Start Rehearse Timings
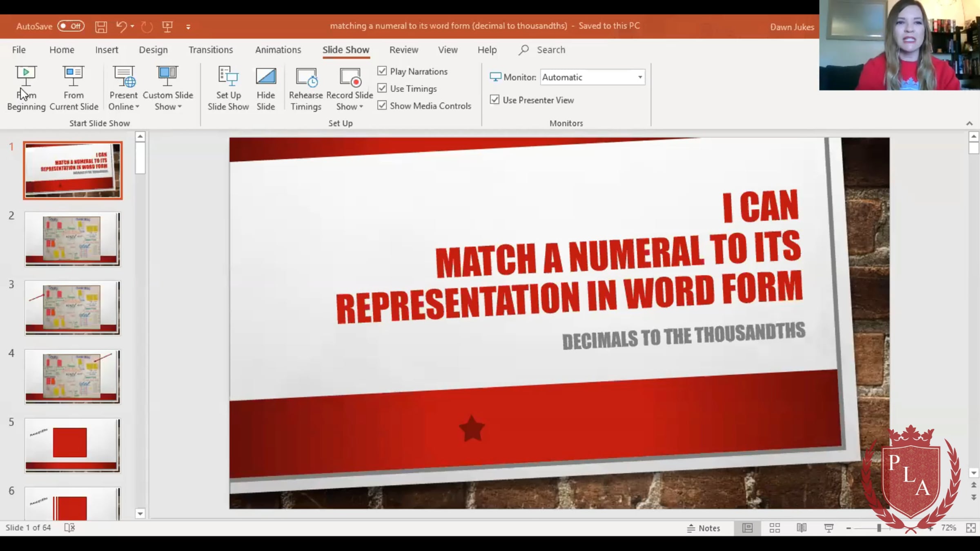Viewport: 980px width, 551px height. click(x=306, y=88)
